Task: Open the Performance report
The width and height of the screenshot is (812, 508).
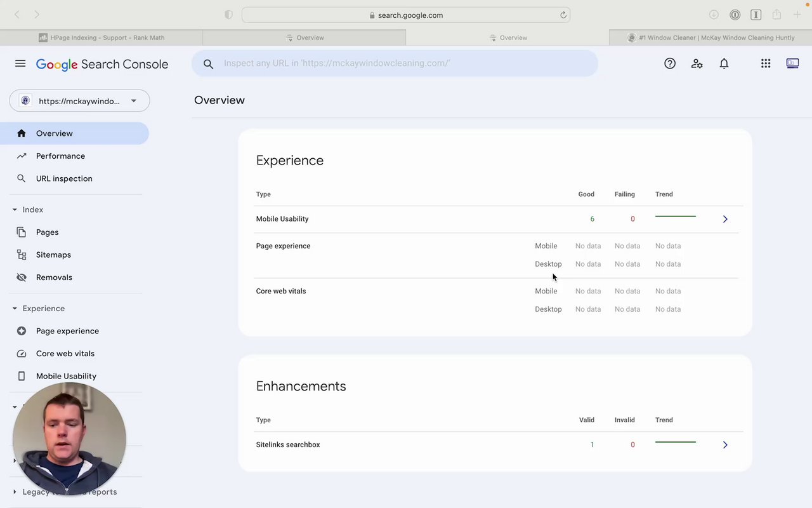Action: click(x=60, y=156)
